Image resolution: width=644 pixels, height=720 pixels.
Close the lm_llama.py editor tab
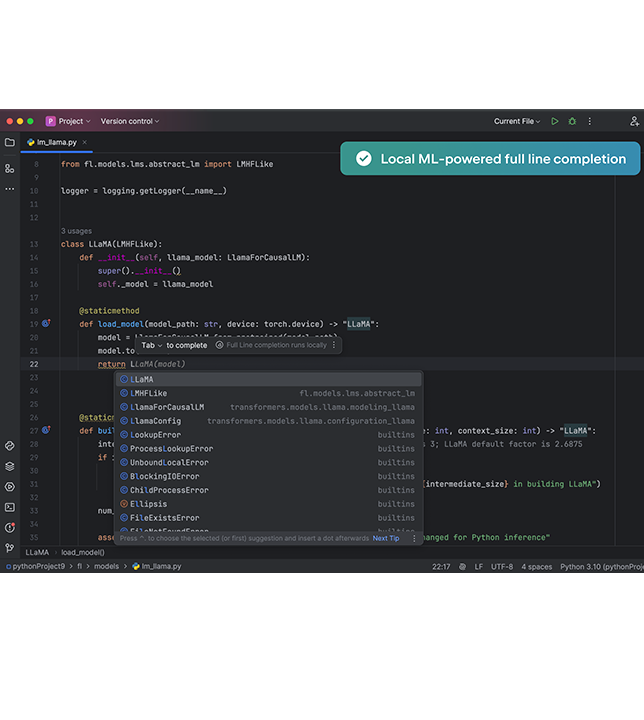pyautogui.click(x=86, y=143)
